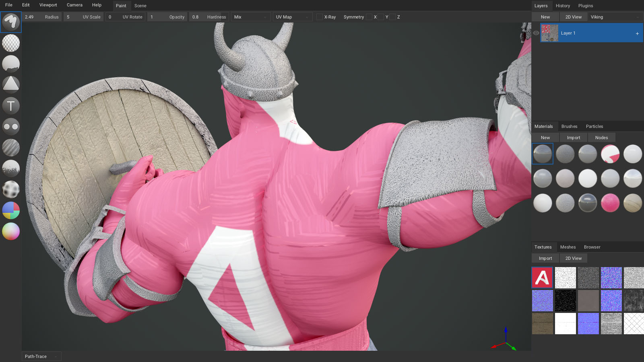Viewport: 644px width, 362px height.
Task: Click Import in the Textures panel
Action: tap(545, 258)
